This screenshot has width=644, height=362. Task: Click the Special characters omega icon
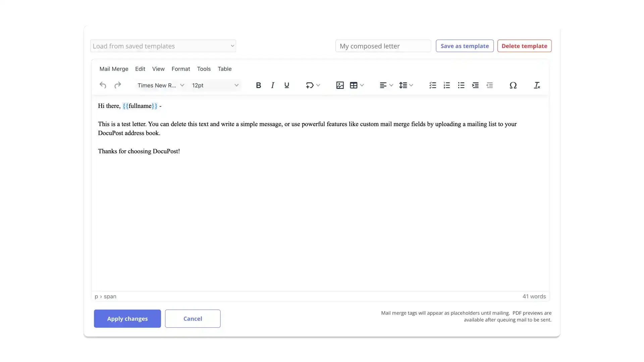coord(513,85)
